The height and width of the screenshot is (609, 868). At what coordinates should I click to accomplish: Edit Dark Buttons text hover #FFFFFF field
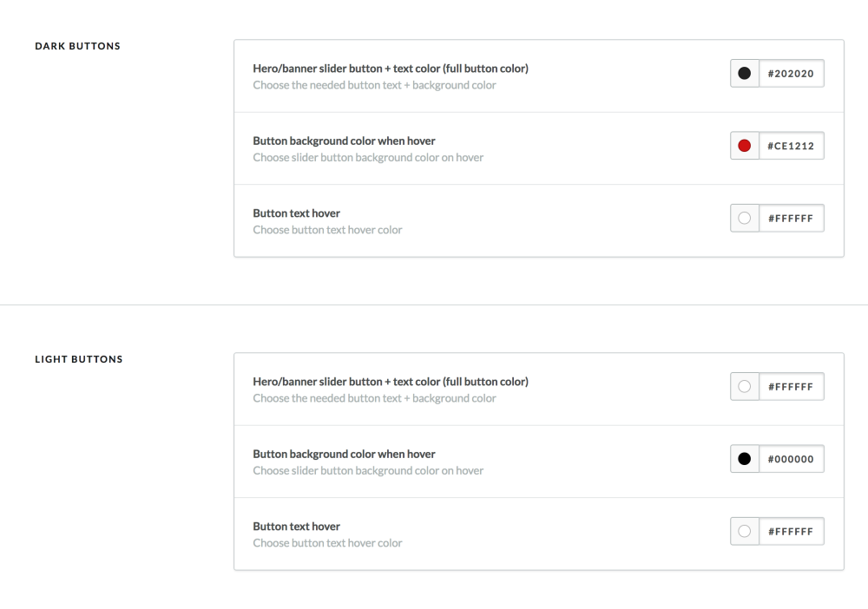click(791, 218)
